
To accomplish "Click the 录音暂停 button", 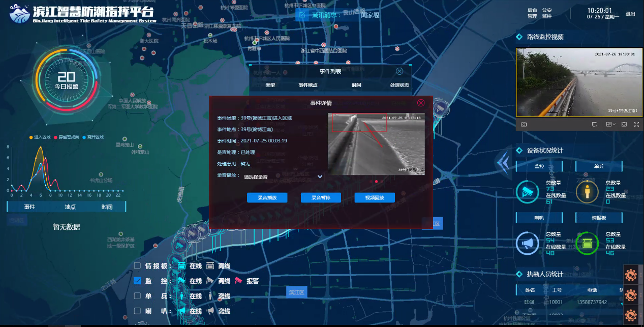I will tap(321, 197).
